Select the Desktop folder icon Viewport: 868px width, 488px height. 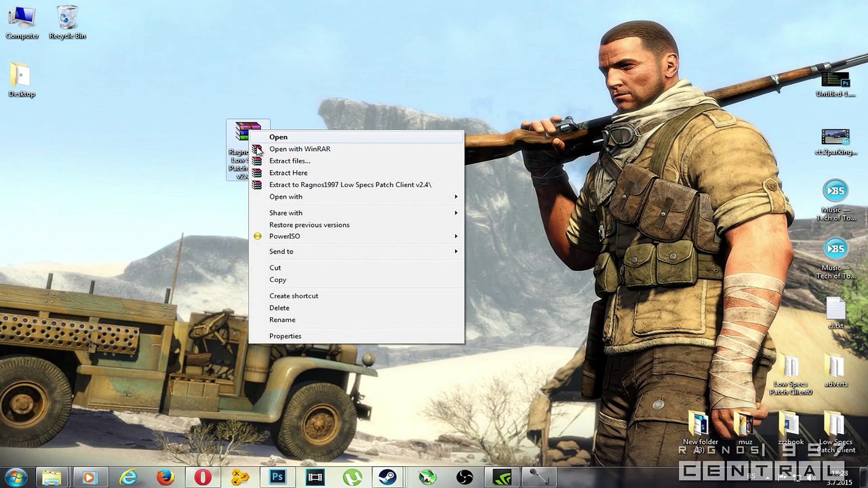coord(21,80)
